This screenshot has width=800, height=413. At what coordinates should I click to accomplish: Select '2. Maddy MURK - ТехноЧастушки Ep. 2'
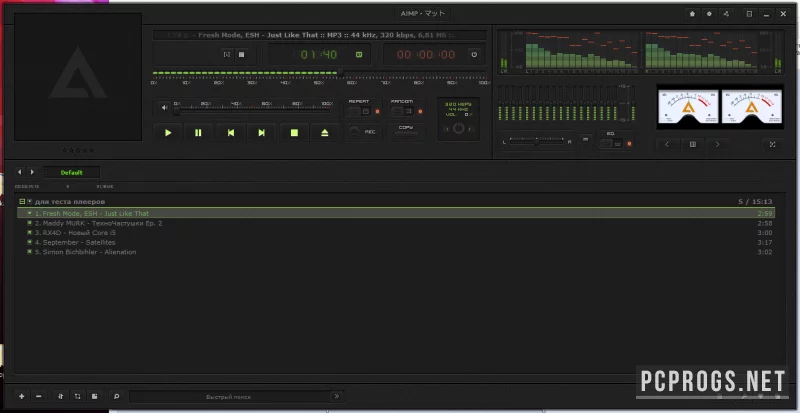click(x=396, y=223)
